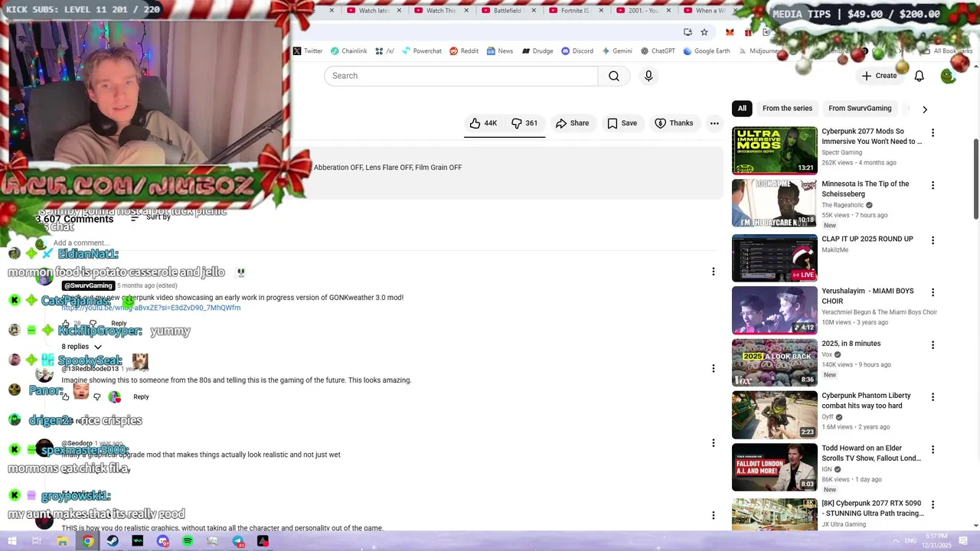Switch to the Watch later tab

coord(374,11)
